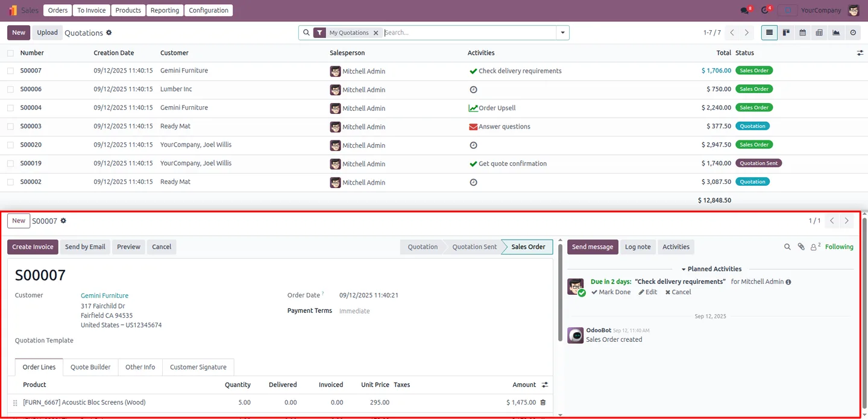Open the search options dropdown arrow

coord(563,33)
